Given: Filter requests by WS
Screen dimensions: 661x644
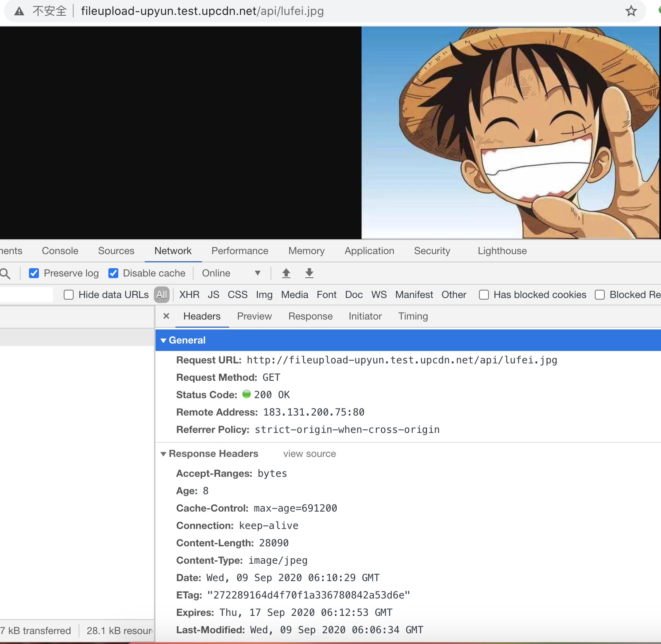Looking at the screenshot, I should coord(379,295).
